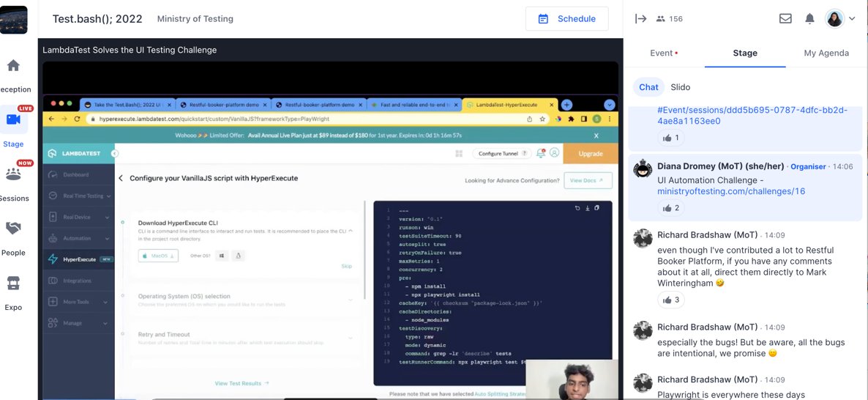
Task: Open the session link ending 4ae8a1163ee0
Action: coord(752,116)
